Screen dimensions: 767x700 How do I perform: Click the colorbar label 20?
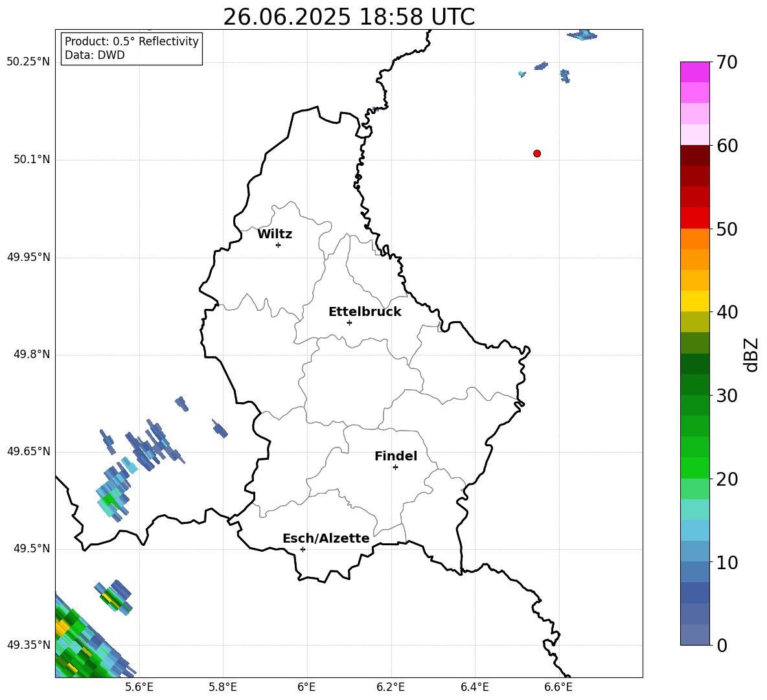(x=727, y=479)
